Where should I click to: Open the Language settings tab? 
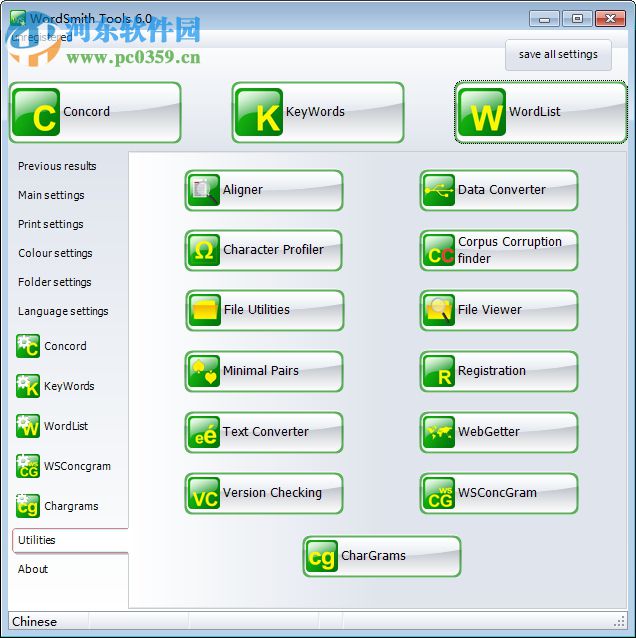click(63, 311)
